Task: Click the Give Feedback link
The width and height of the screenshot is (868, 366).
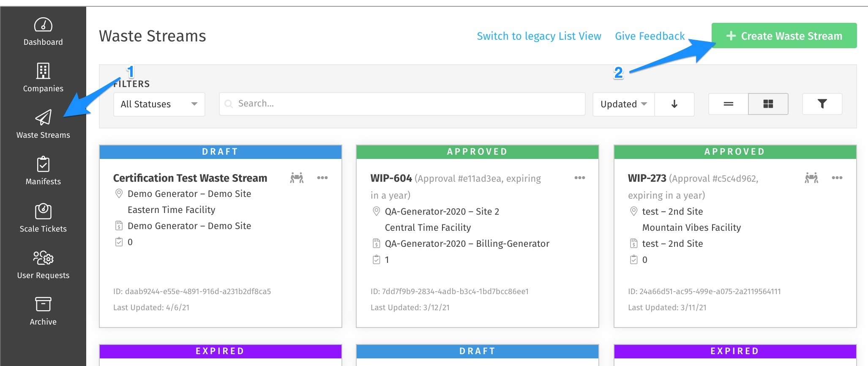Action: click(x=650, y=36)
